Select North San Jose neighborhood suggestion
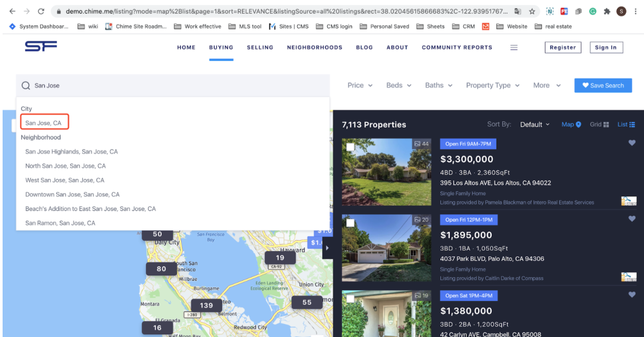Viewport: 644px width, 337px height. tap(66, 166)
